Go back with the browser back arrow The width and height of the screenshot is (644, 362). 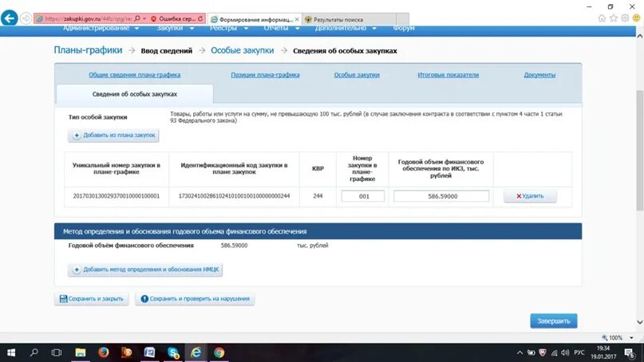(x=10, y=18)
